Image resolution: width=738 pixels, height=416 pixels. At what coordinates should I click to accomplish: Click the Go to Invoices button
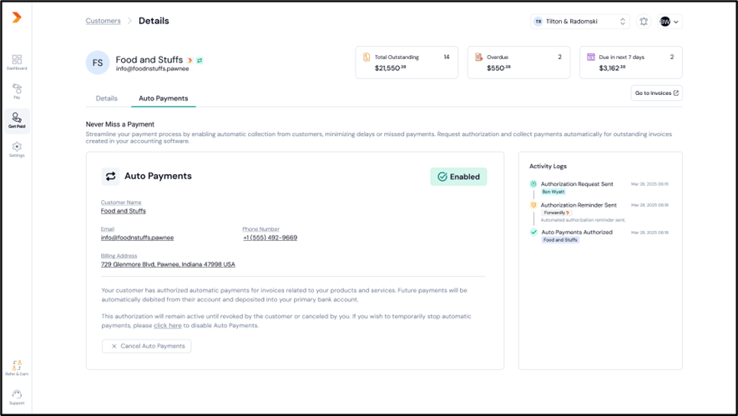click(x=657, y=93)
